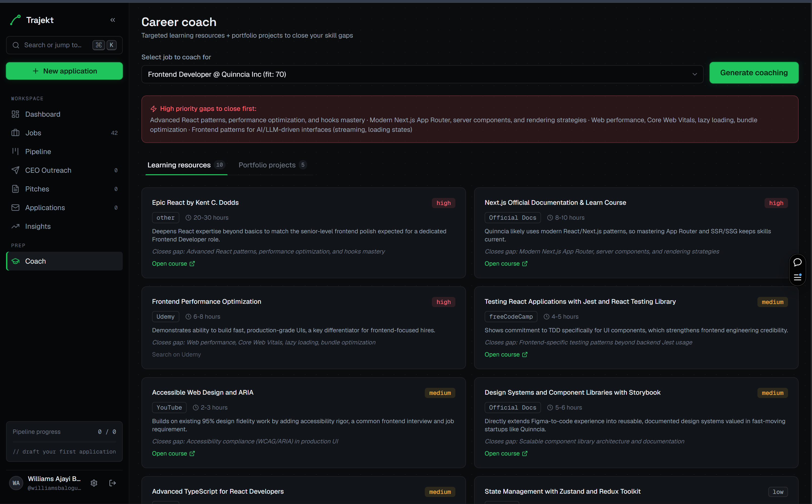
Task: Open the floating list menu icon
Action: 797,277
